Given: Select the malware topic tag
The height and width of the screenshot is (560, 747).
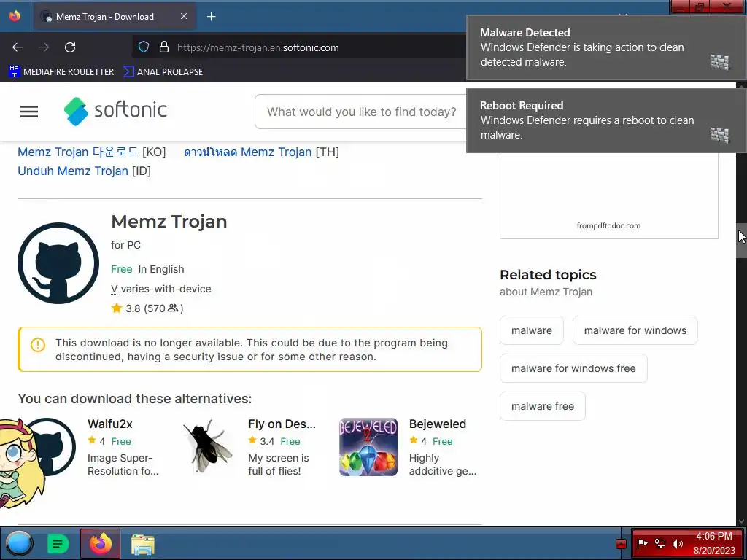Looking at the screenshot, I should click(x=532, y=330).
